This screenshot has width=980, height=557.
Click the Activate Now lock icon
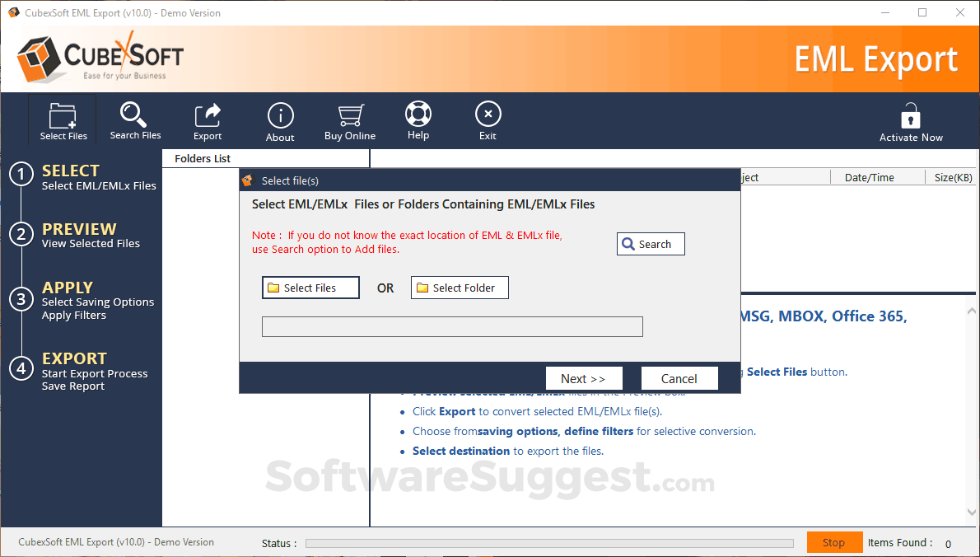910,119
